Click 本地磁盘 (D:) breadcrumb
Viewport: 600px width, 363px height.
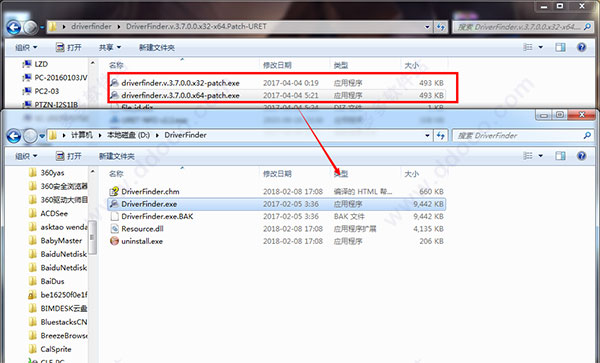click(128, 135)
